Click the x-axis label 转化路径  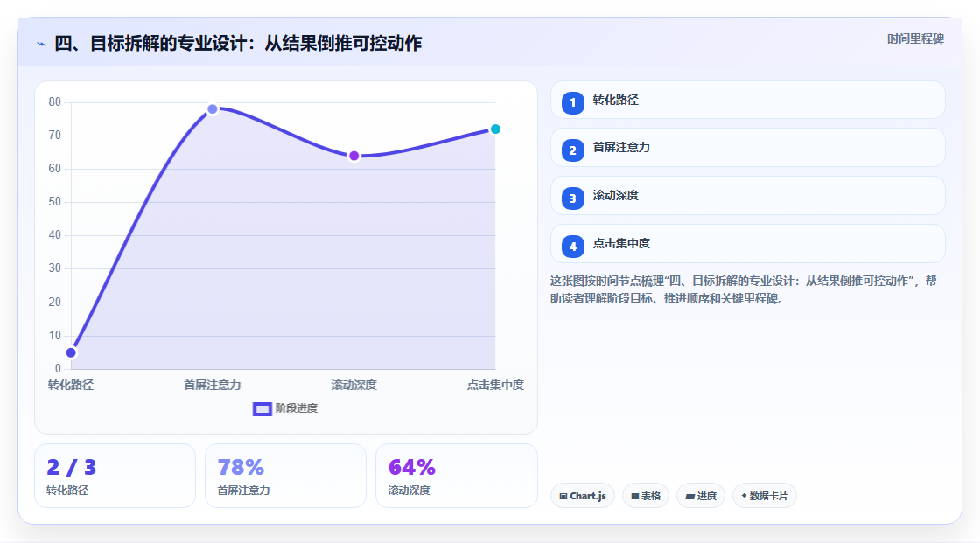[x=71, y=385]
